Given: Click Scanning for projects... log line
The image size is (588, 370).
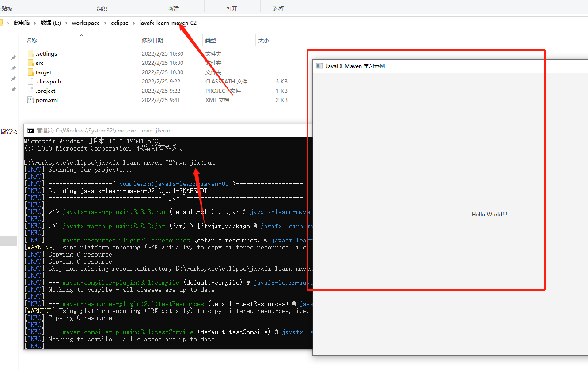Looking at the screenshot, I should 90,170.
